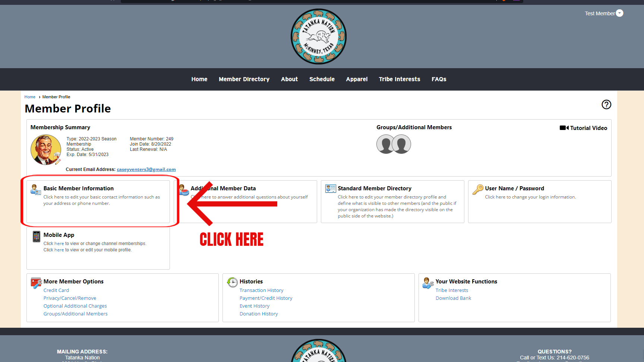Click the Histories clock icon
The width and height of the screenshot is (644, 362).
(232, 282)
